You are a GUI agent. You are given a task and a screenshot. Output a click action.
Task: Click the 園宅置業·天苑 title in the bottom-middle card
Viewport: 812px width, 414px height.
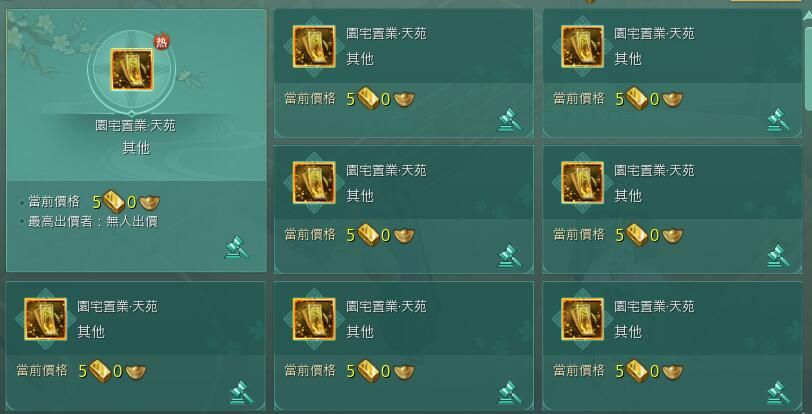(386, 306)
